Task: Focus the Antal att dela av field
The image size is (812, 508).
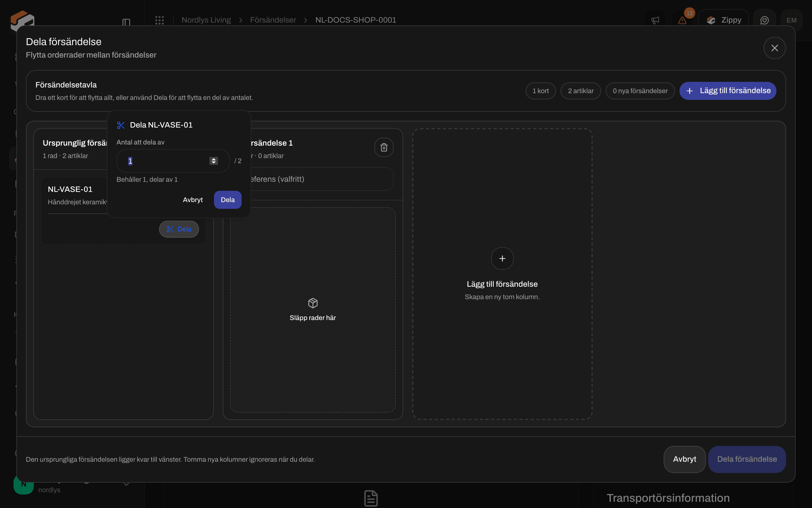Action: (x=173, y=161)
